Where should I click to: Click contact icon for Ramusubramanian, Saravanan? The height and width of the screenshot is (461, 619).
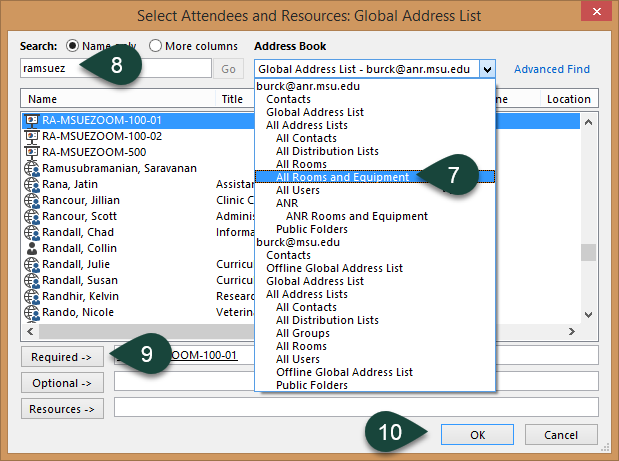31,168
